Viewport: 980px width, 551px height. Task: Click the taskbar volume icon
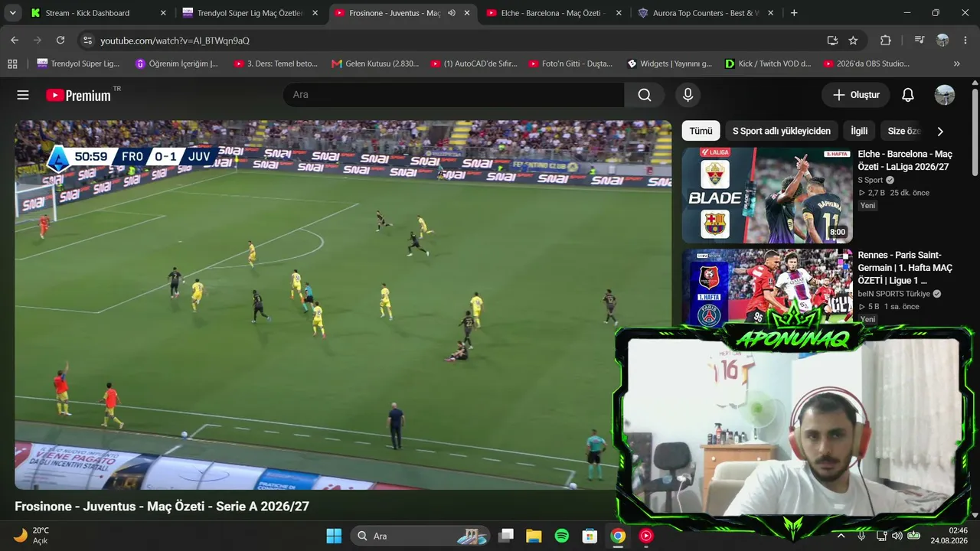point(897,536)
